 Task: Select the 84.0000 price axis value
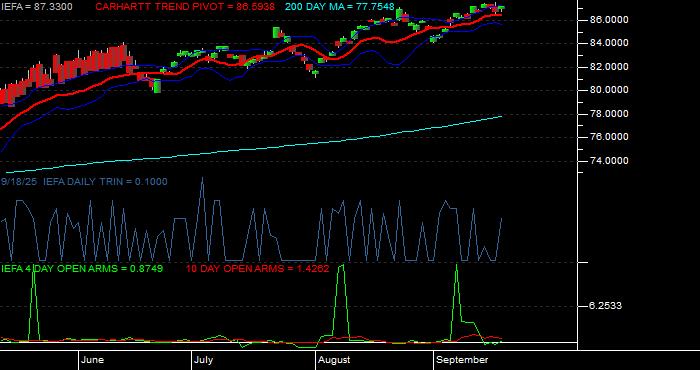point(610,43)
